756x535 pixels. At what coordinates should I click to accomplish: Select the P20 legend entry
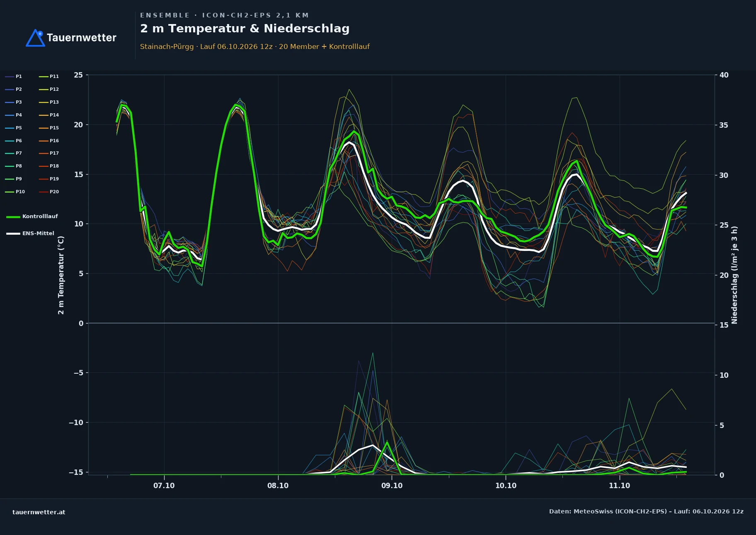coord(49,192)
